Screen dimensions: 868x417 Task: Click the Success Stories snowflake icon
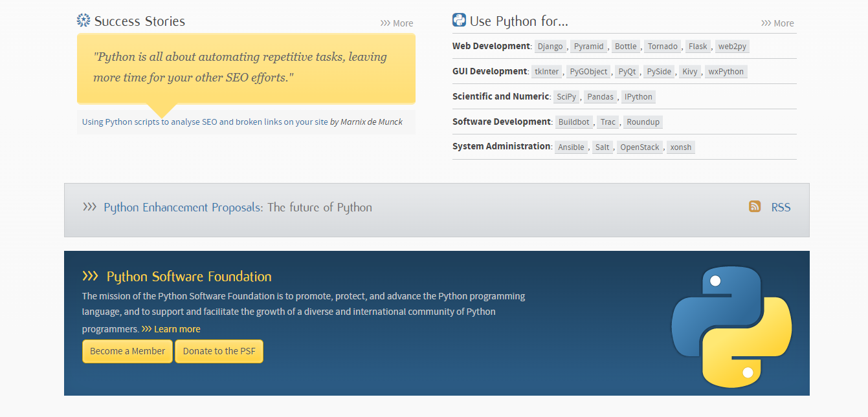coord(83,21)
